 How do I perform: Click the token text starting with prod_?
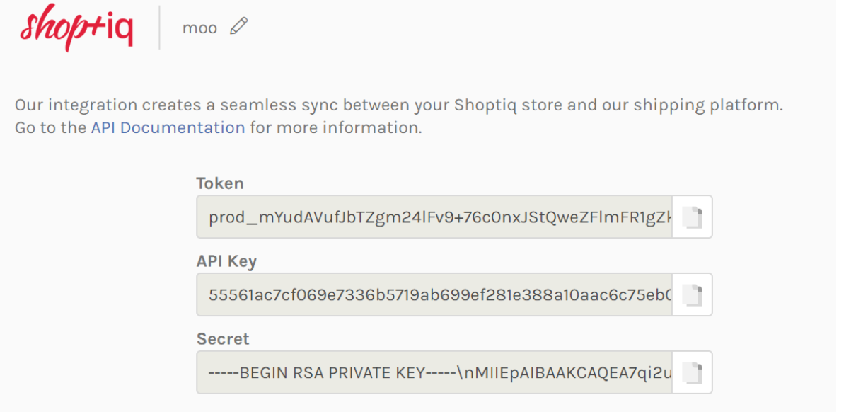(440, 217)
